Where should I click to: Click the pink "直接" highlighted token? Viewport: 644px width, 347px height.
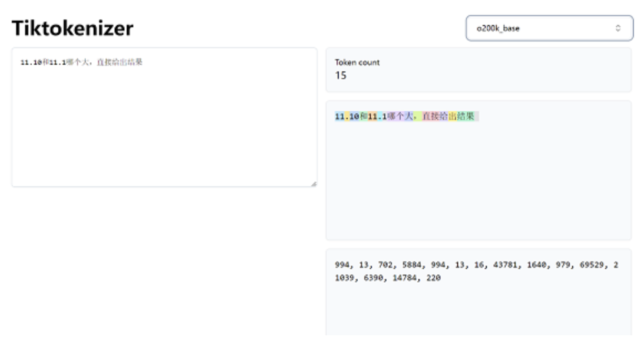click(430, 116)
